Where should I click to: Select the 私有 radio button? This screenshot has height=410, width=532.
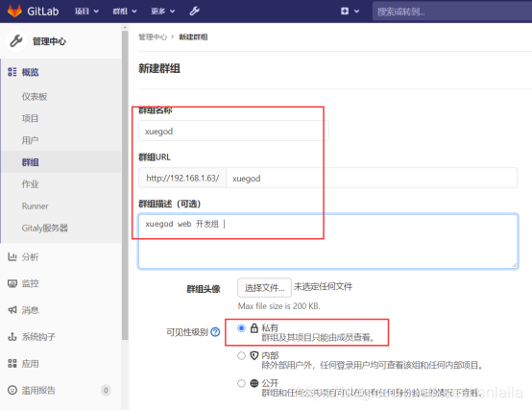tap(241, 328)
